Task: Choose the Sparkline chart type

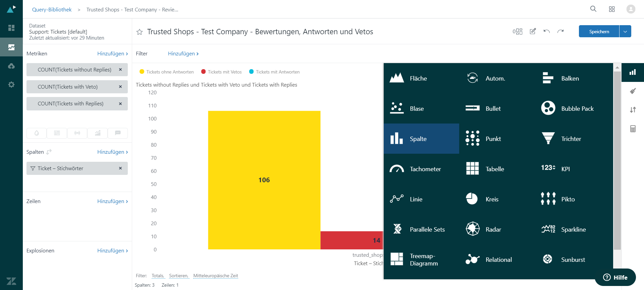Action: click(573, 229)
